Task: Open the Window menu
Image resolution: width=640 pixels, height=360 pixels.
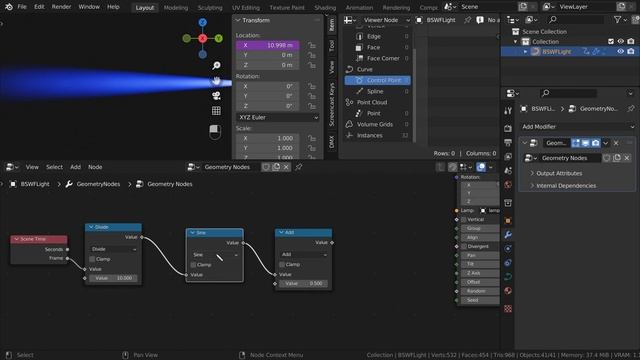Action: [89, 7]
